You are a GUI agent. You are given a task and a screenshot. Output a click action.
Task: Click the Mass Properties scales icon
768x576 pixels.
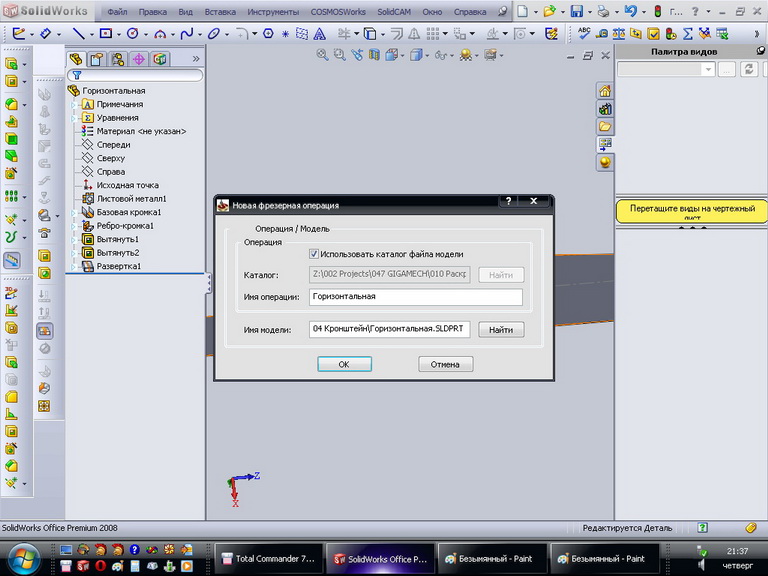pyautogui.click(x=619, y=33)
